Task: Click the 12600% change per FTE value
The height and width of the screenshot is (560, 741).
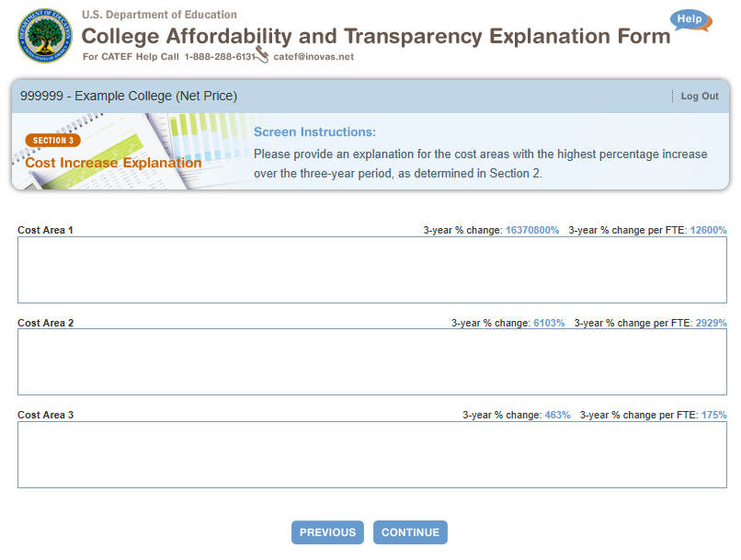Action: point(709,230)
